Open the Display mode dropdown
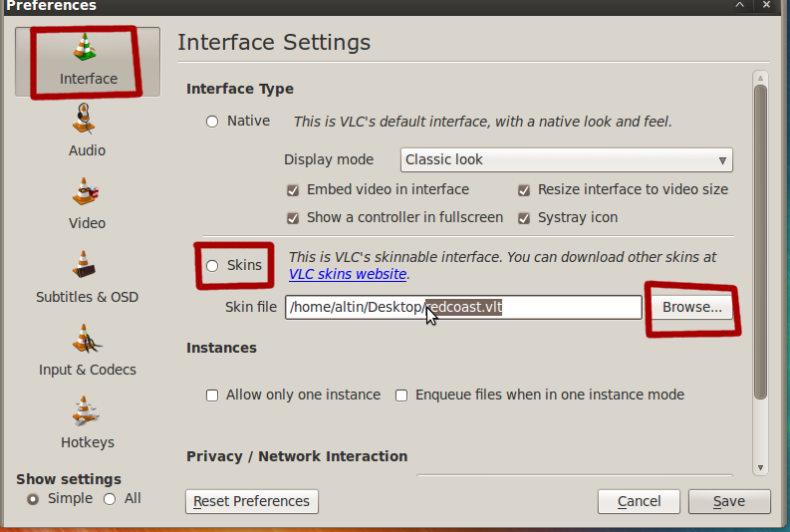Image resolution: width=790 pixels, height=532 pixels. [x=566, y=160]
